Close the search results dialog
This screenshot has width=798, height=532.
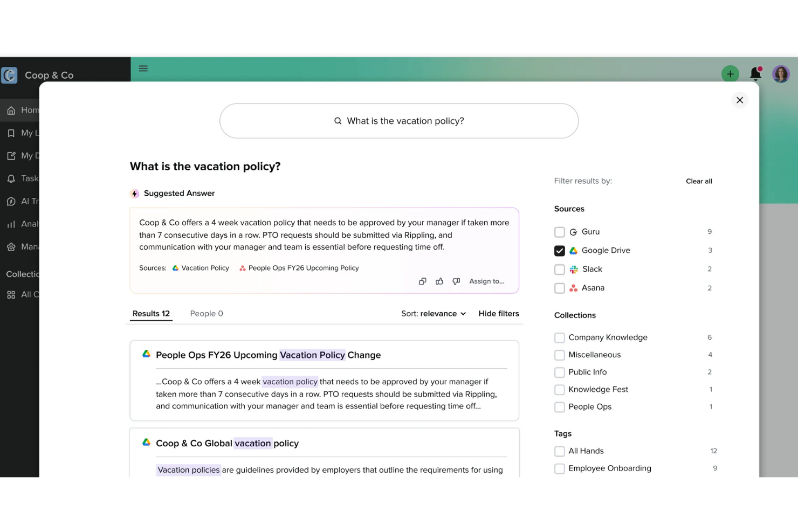740,100
